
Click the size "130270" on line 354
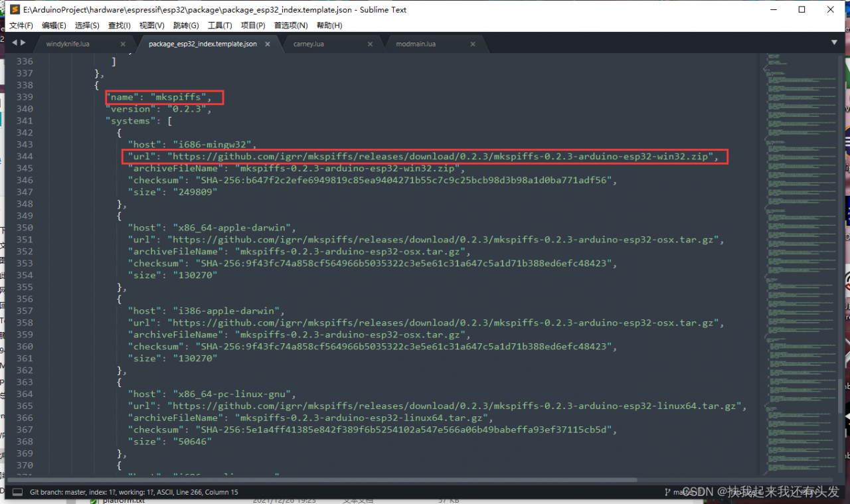(195, 276)
